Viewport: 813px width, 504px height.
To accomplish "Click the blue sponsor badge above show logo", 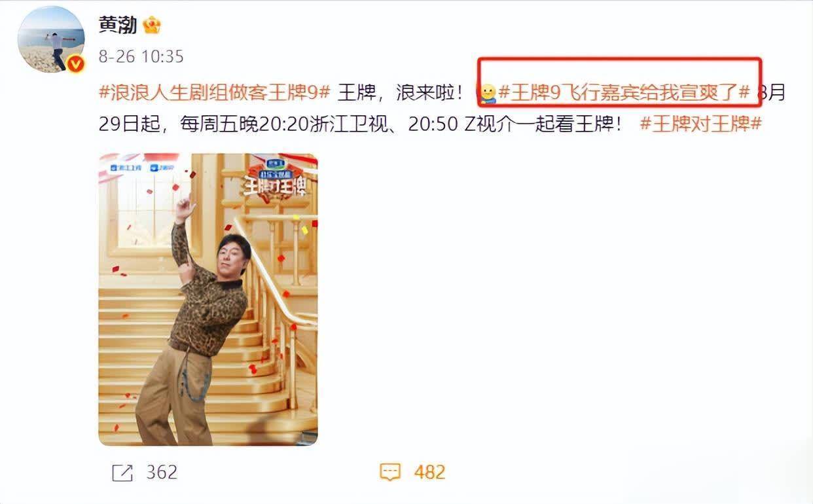I will (x=274, y=162).
